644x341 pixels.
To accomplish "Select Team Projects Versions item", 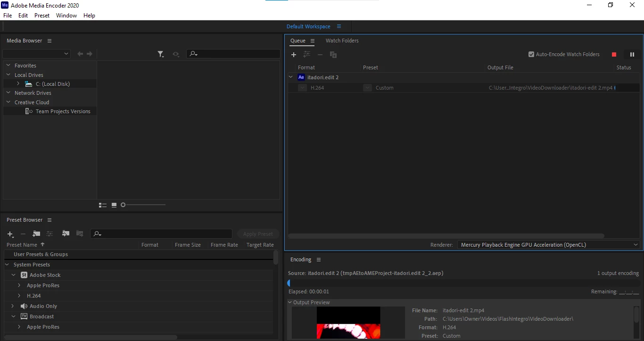I will point(63,111).
